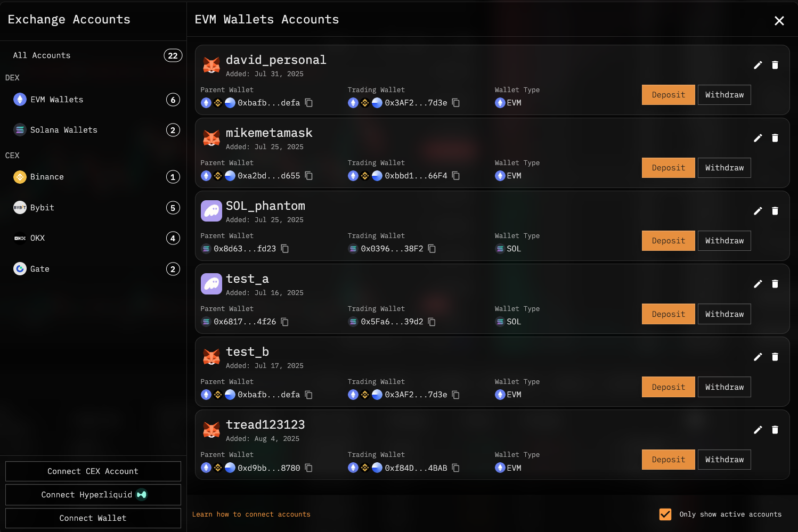Withdraw from test_b wallet

tap(724, 387)
